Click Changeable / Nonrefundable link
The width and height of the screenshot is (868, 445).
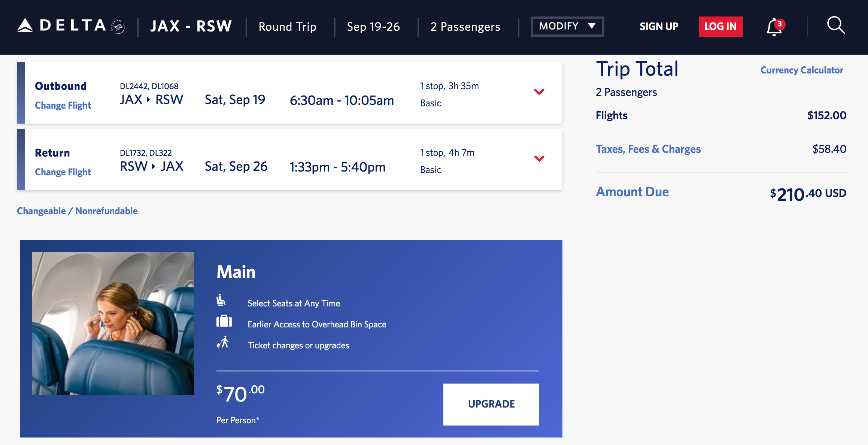point(77,211)
